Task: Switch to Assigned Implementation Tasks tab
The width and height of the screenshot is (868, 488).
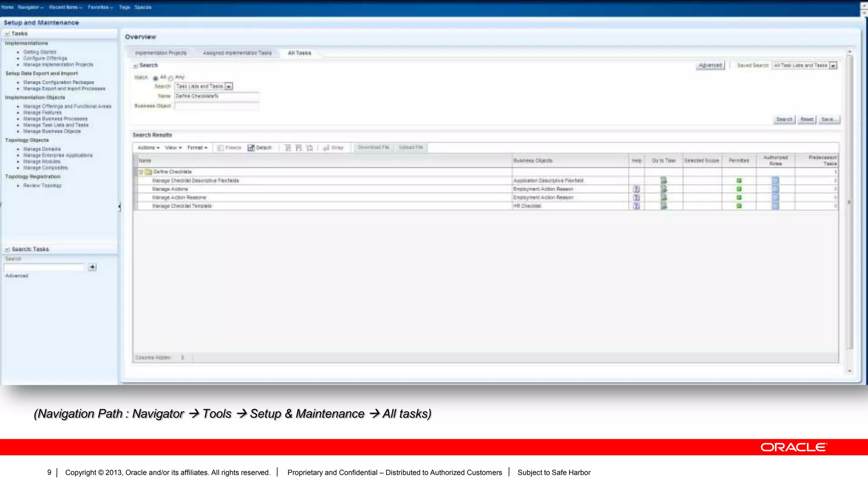Action: click(x=237, y=53)
